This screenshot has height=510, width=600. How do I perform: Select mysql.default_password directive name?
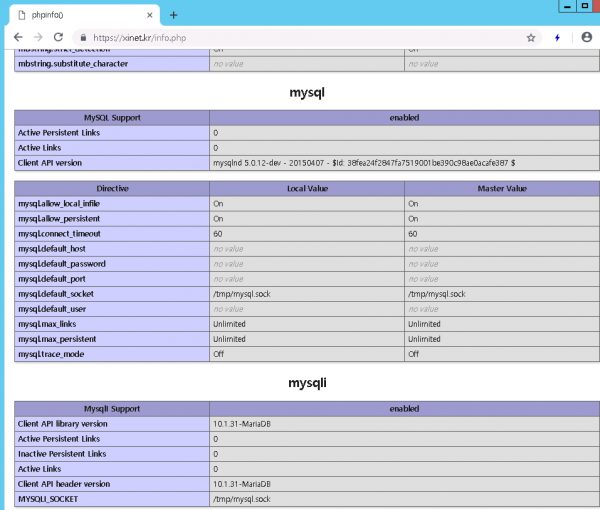point(62,264)
